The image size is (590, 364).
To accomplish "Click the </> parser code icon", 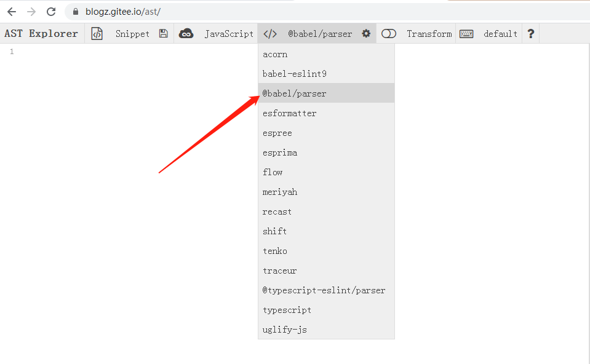I will [x=269, y=34].
